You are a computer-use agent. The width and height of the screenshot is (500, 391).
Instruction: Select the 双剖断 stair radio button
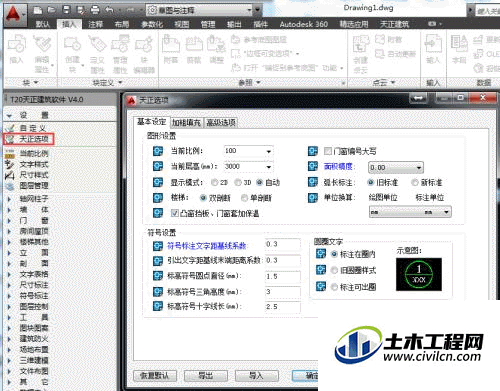[x=203, y=198]
